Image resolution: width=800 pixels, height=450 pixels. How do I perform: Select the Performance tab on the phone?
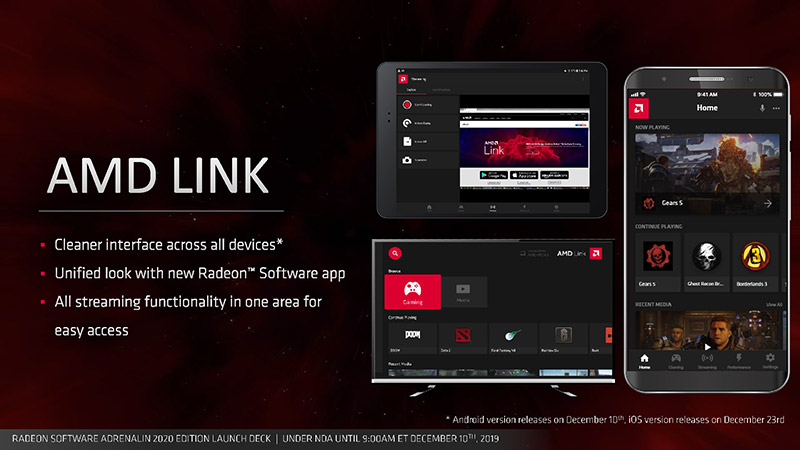[739, 361]
